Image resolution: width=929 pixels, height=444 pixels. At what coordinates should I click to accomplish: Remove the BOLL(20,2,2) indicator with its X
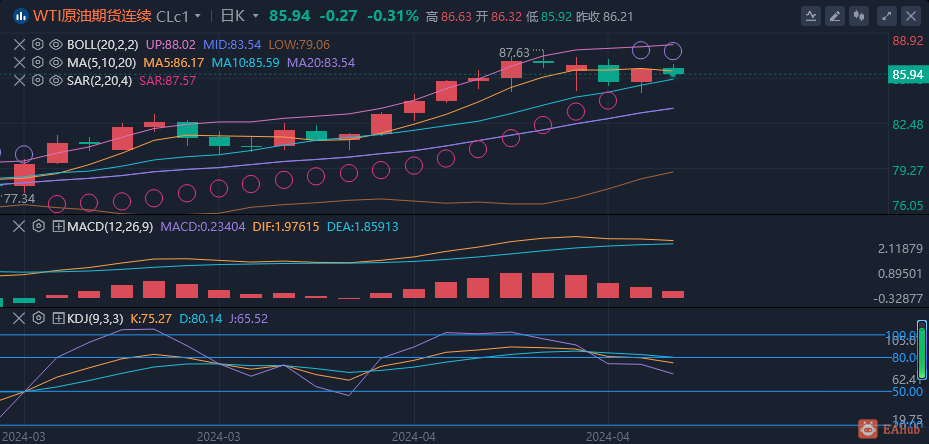click(x=20, y=44)
